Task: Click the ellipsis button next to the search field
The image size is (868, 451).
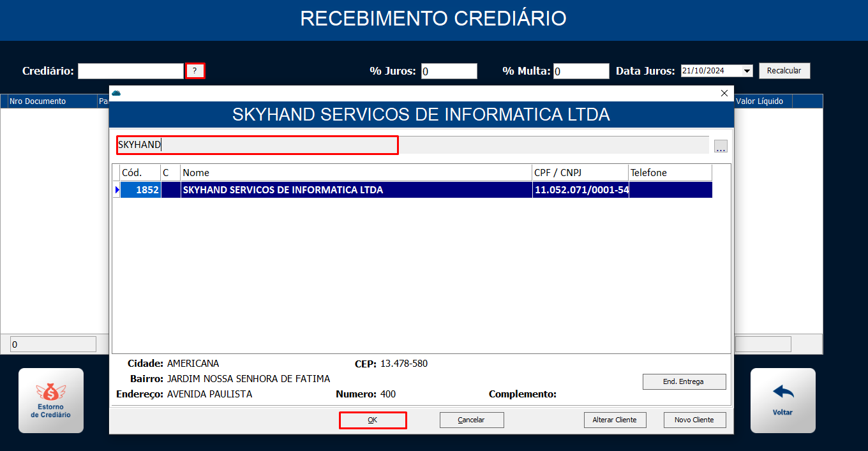Action: (721, 147)
